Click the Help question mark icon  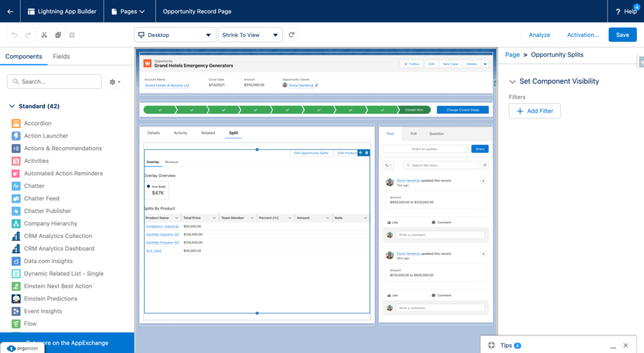(x=618, y=11)
